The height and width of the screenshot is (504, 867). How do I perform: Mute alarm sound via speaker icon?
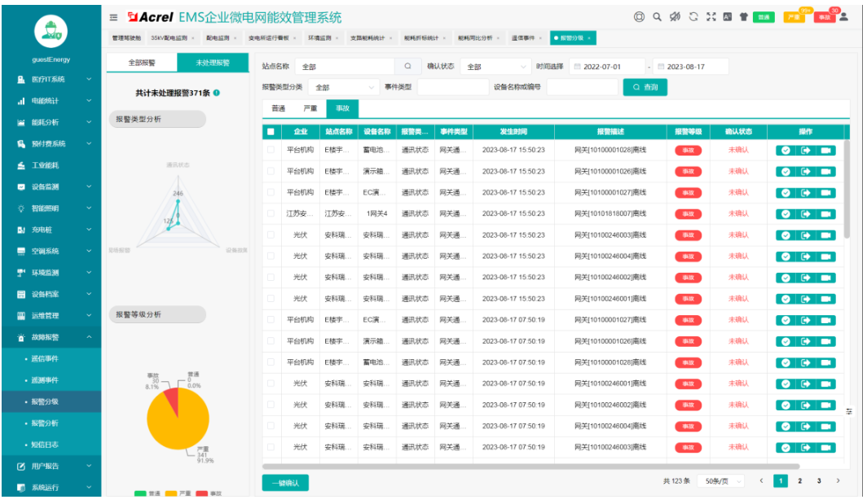[x=676, y=17]
